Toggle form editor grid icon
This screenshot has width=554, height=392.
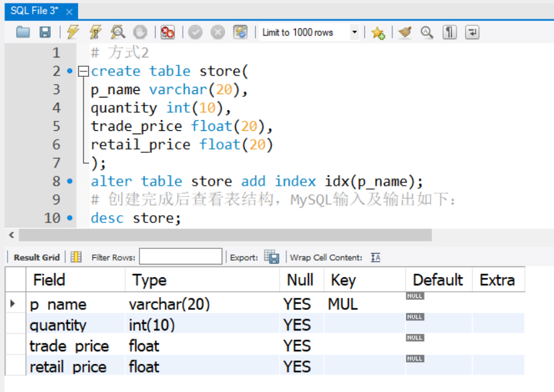click(x=75, y=257)
